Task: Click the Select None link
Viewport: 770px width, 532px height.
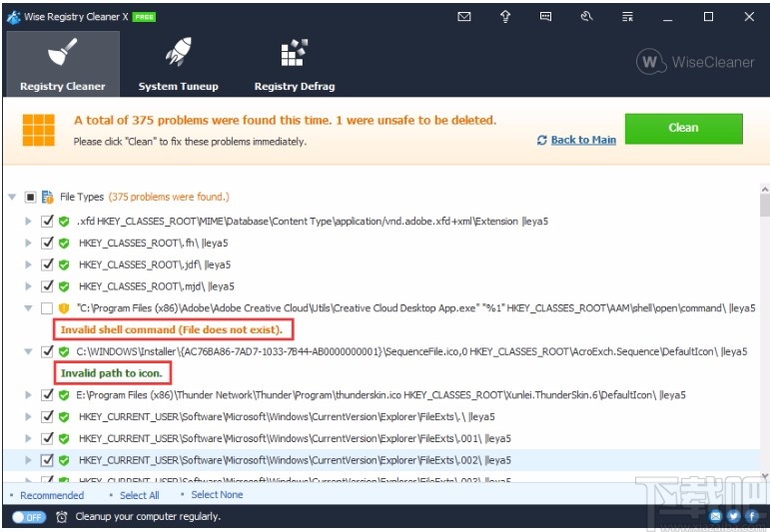Action: point(217,495)
